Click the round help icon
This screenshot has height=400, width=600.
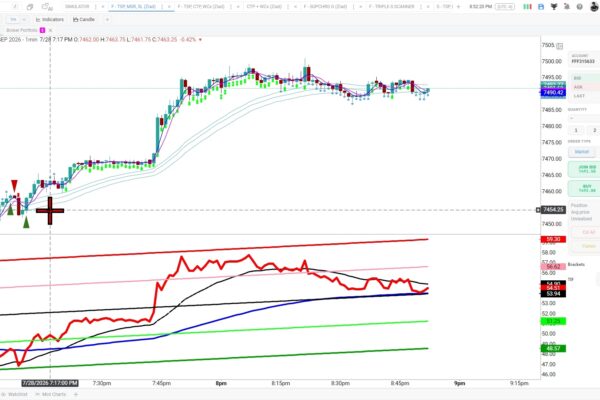580,7
